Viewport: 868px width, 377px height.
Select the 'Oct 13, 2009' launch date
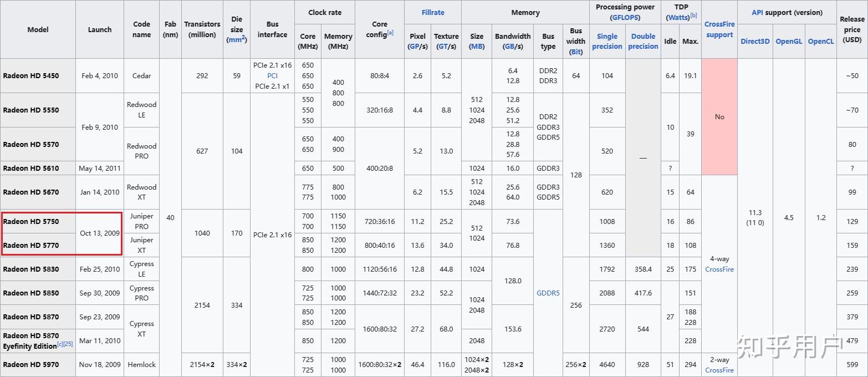100,233
